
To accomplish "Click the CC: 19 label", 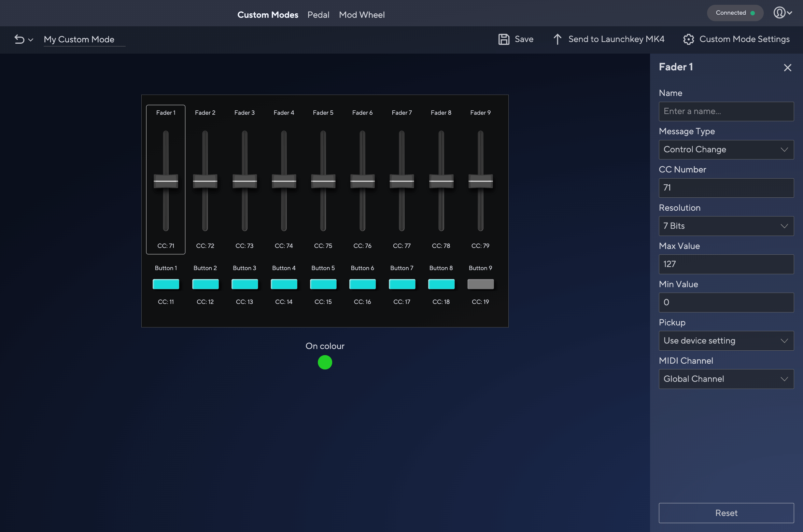I will click(x=480, y=302).
